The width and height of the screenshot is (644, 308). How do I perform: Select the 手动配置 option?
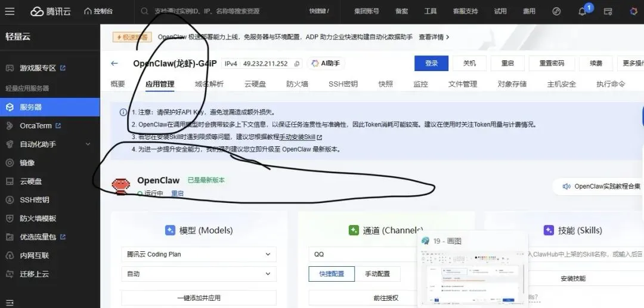[377, 274]
